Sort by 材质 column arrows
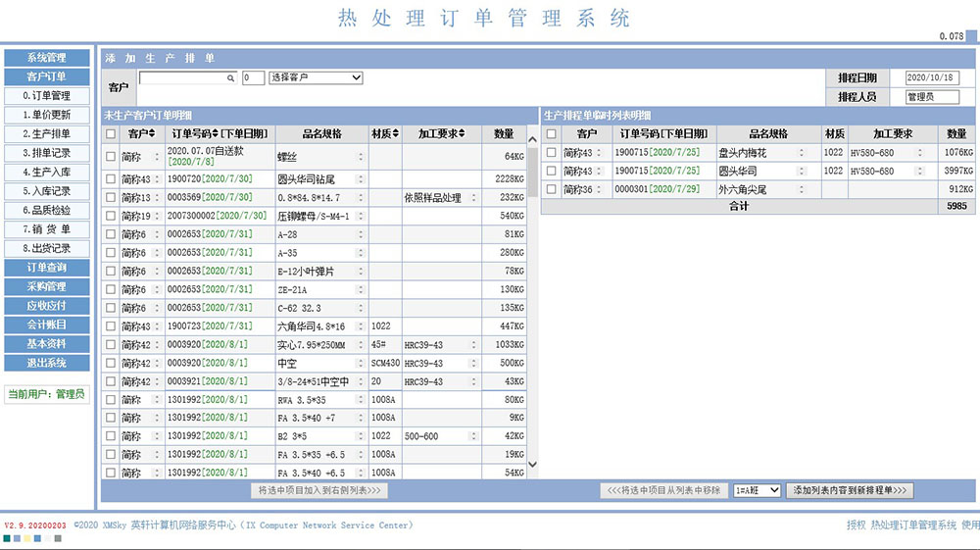This screenshot has height=550, width=980. (x=394, y=133)
